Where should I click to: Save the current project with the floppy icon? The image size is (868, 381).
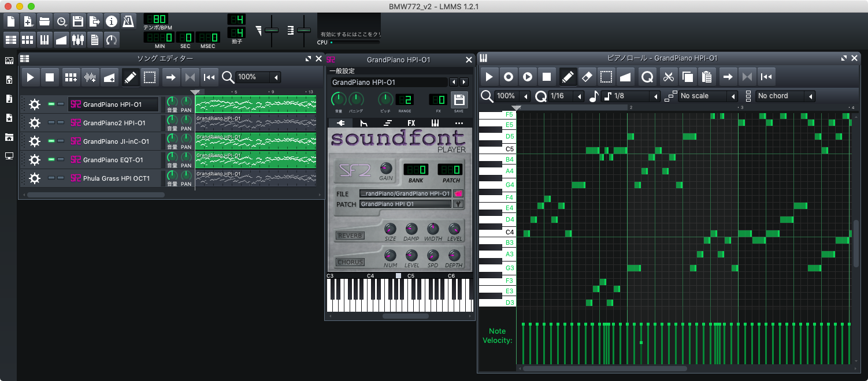[x=78, y=21]
